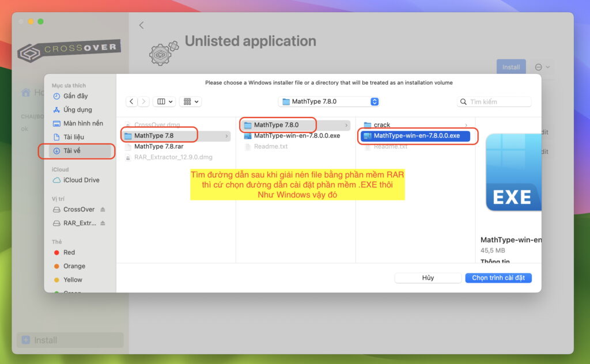Click Chọn trình cài đặt button
Image resolution: width=590 pixels, height=364 pixels.
pyautogui.click(x=498, y=278)
